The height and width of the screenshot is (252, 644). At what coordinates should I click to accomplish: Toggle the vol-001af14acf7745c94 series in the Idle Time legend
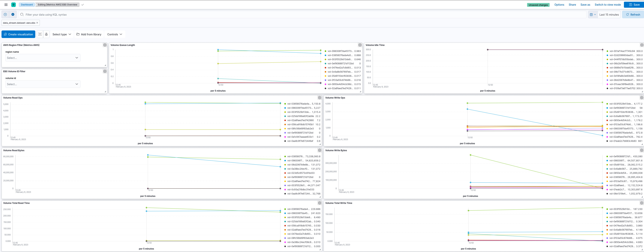coord(622,51)
